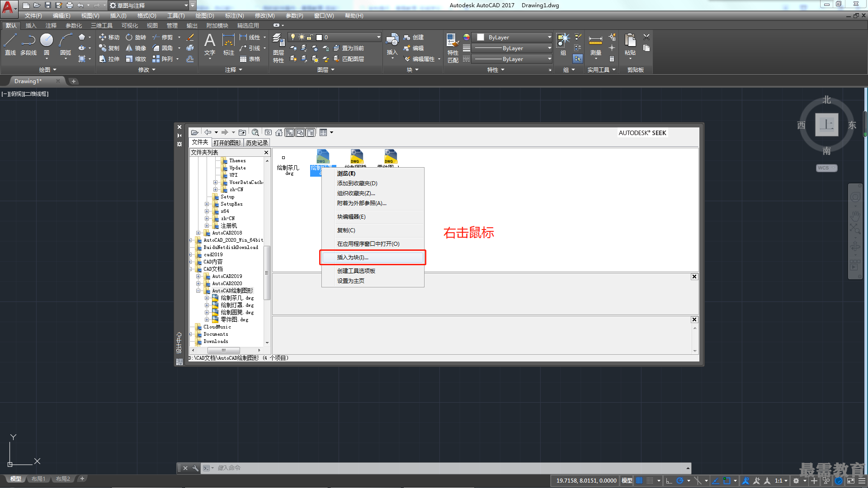868x488 pixels.
Task: Select the Polyline (多段线) tool
Action: click(28, 44)
